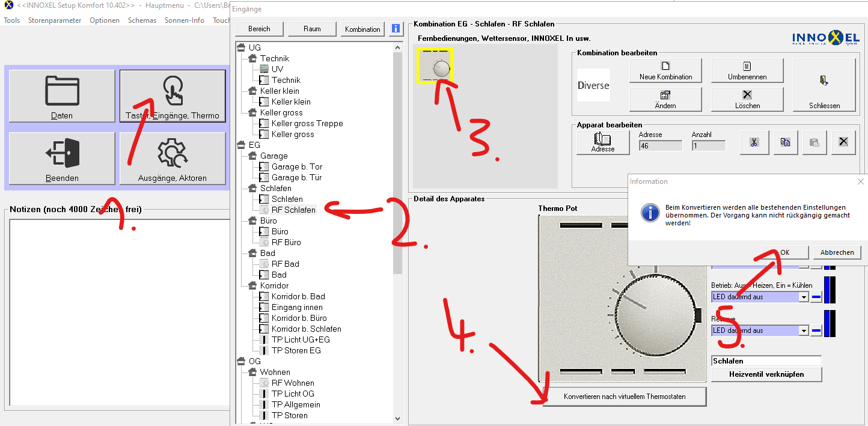This screenshot has height=426, width=868.
Task: Click the Ändern edit button
Action: 665,99
